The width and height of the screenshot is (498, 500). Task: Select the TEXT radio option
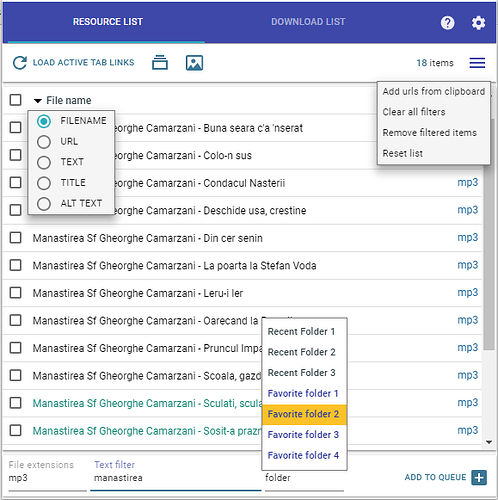click(x=44, y=162)
